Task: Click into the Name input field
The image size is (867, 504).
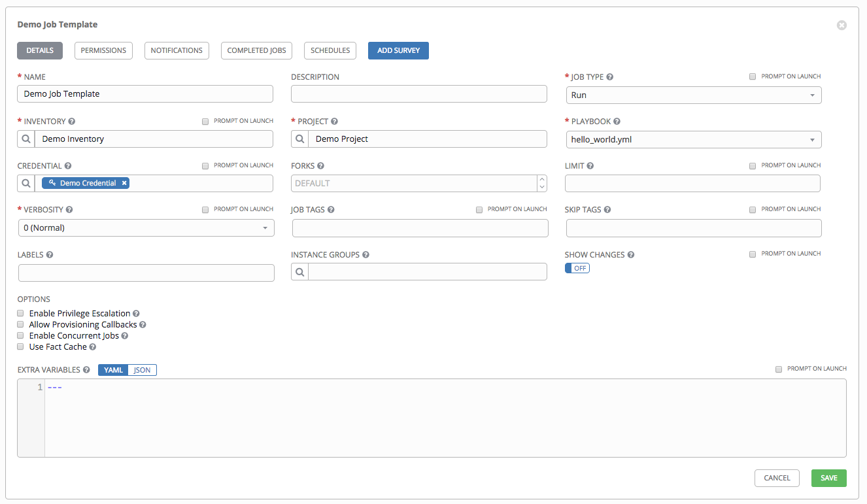Action: 145,94
